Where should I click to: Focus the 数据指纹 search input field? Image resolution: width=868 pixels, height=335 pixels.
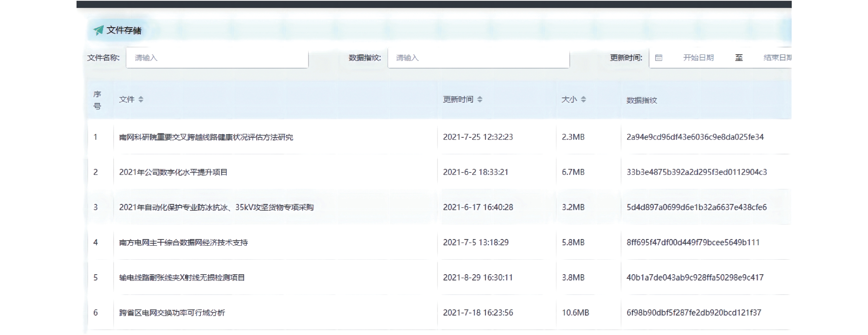[x=478, y=58]
